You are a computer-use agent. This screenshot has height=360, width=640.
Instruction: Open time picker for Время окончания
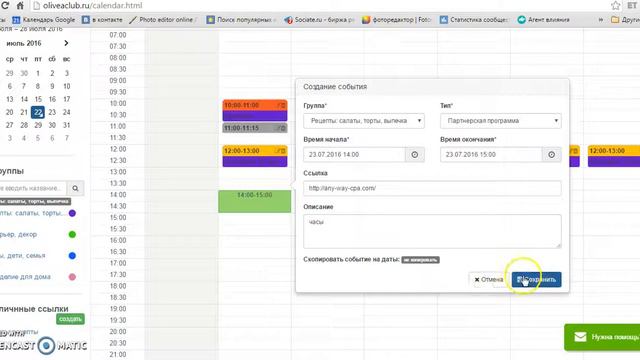pos(551,155)
